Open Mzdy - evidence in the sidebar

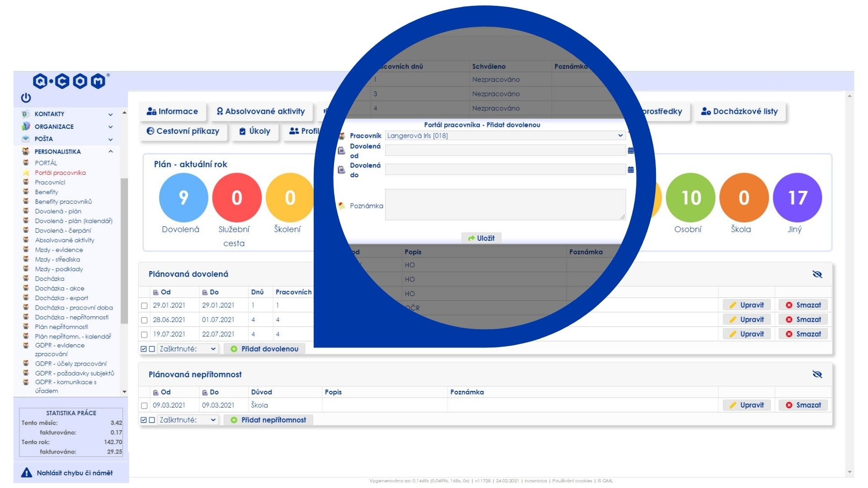click(x=59, y=249)
